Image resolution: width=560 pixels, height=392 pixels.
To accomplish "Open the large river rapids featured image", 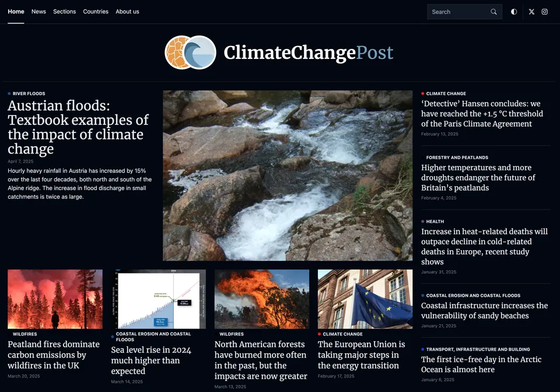I will click(x=288, y=176).
